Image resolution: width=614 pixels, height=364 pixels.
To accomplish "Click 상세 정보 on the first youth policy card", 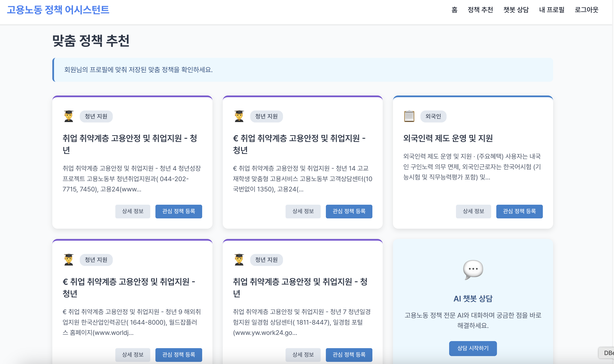I will [133, 211].
